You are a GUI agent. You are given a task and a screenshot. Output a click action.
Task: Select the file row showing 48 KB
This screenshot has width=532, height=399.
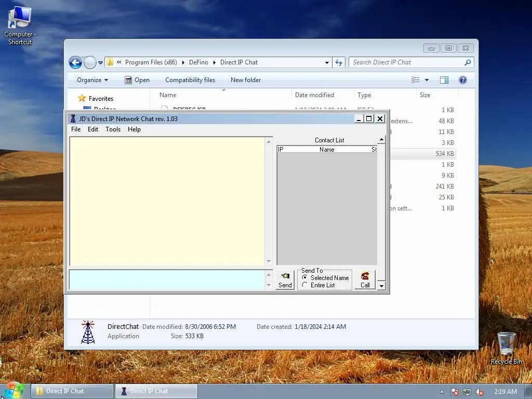coord(422,121)
